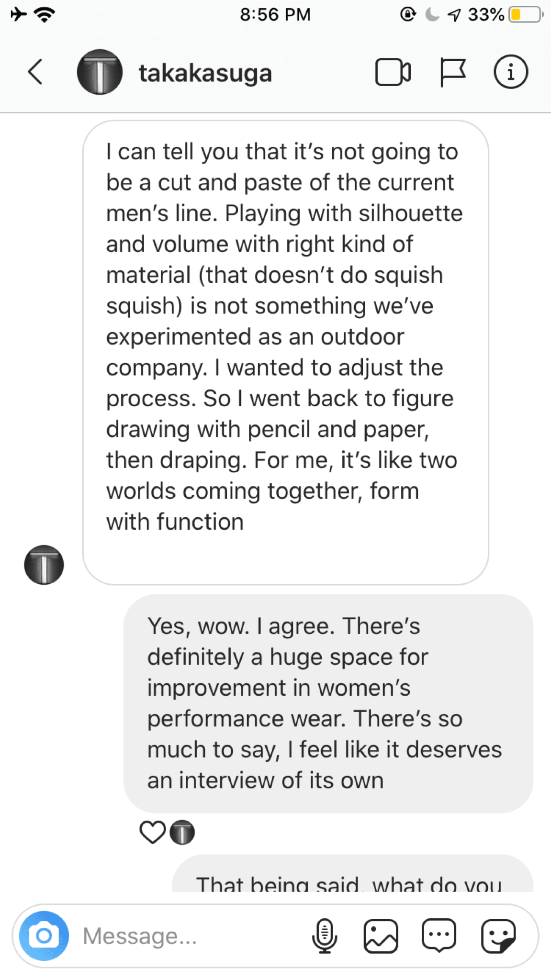
Task: Open the blue camera button
Action: [44, 935]
